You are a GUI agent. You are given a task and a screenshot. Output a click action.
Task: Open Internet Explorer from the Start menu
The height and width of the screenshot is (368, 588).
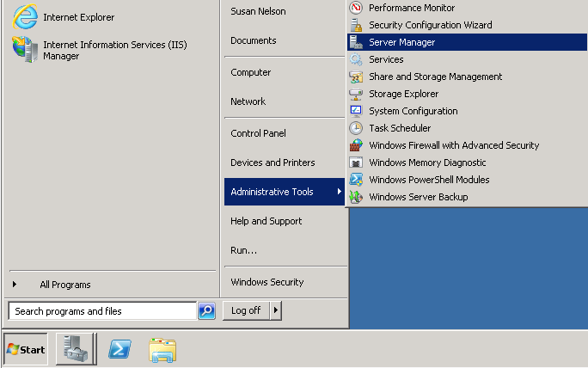(x=64, y=17)
